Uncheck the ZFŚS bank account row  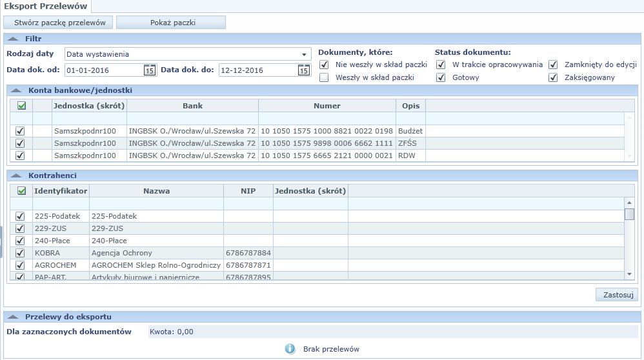coord(20,143)
